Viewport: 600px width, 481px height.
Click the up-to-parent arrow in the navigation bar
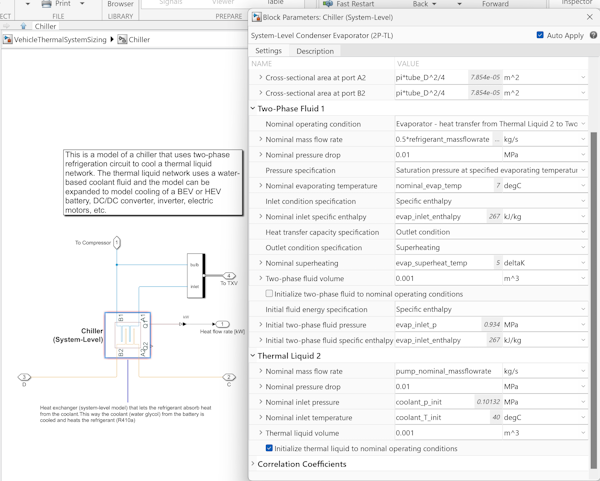(x=23, y=26)
